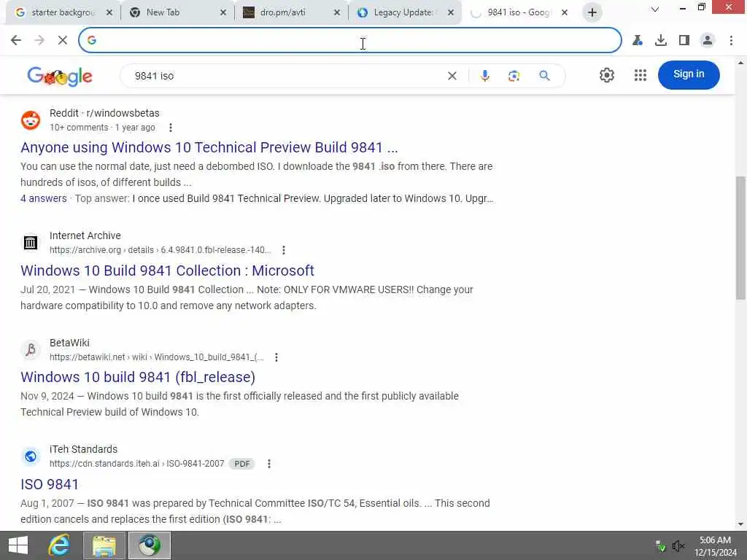Open more options for Internet Archive result
This screenshot has width=747, height=560.
pos(284,250)
